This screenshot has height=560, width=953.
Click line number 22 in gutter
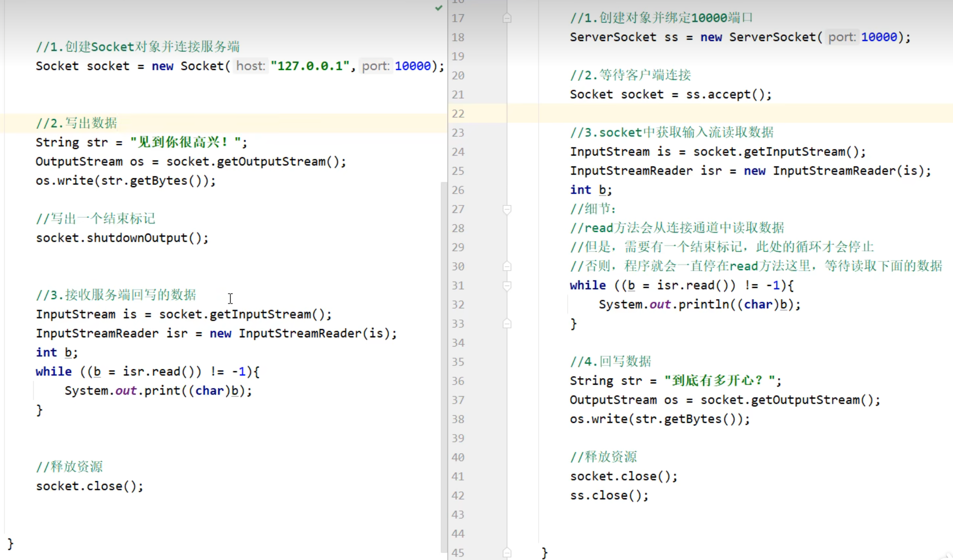pyautogui.click(x=458, y=114)
